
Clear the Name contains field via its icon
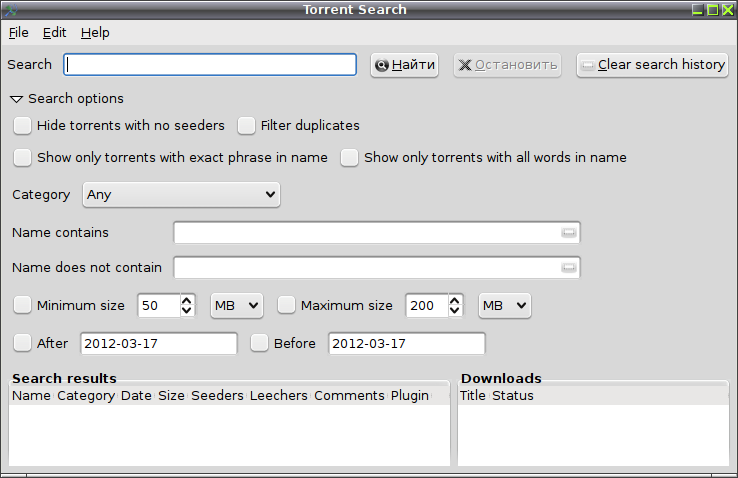[569, 232]
